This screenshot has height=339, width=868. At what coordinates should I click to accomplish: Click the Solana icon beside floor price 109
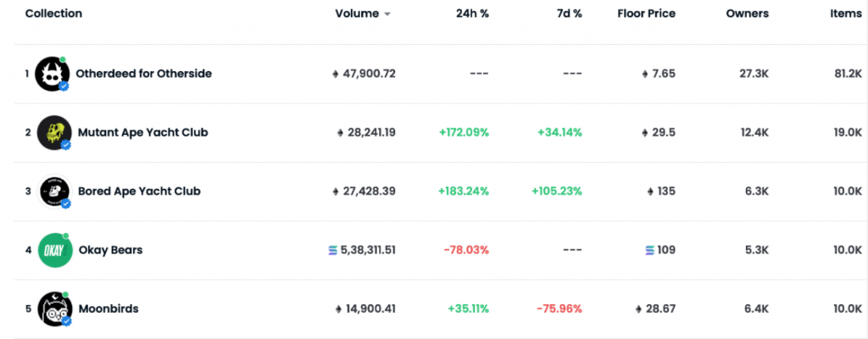point(650,250)
